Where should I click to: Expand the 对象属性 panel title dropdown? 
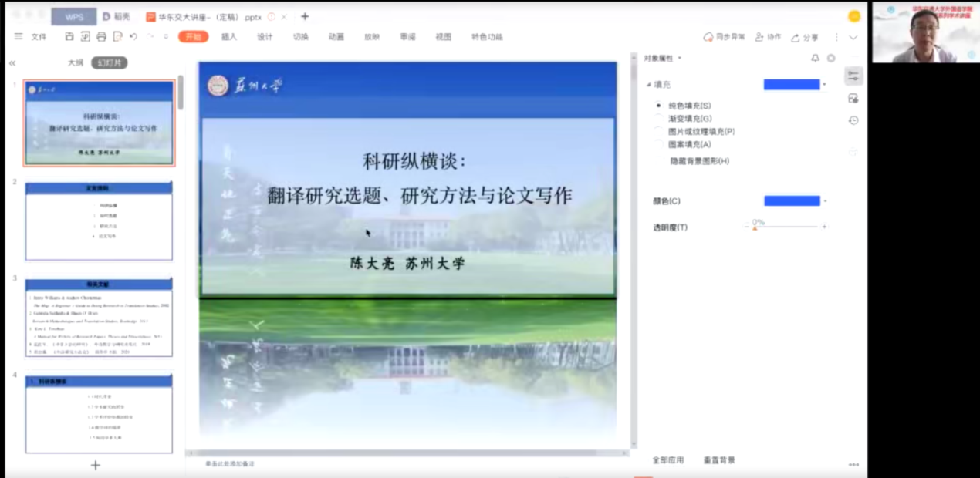pyautogui.click(x=680, y=59)
